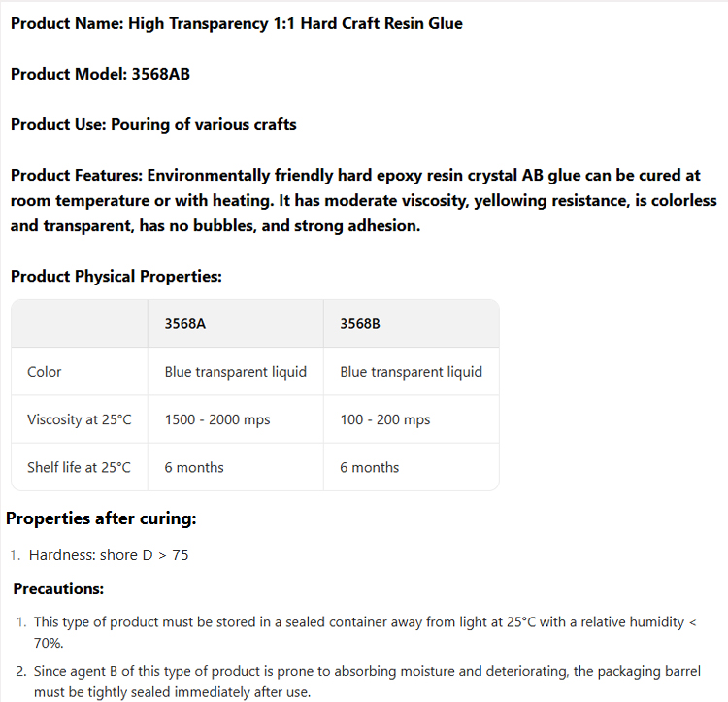Viewport: 728px width, 702px height.
Task: Click the Shelf life at 25°C label
Action: coord(80,467)
